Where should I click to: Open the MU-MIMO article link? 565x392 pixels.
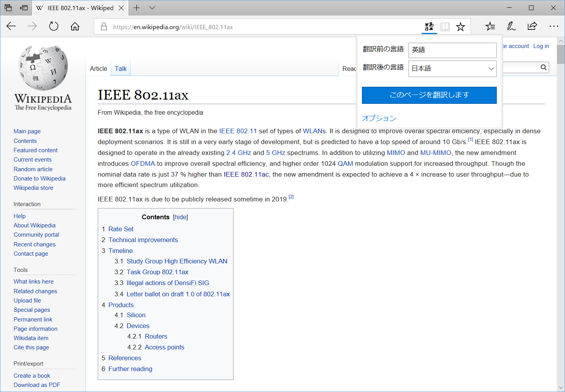pyautogui.click(x=436, y=153)
